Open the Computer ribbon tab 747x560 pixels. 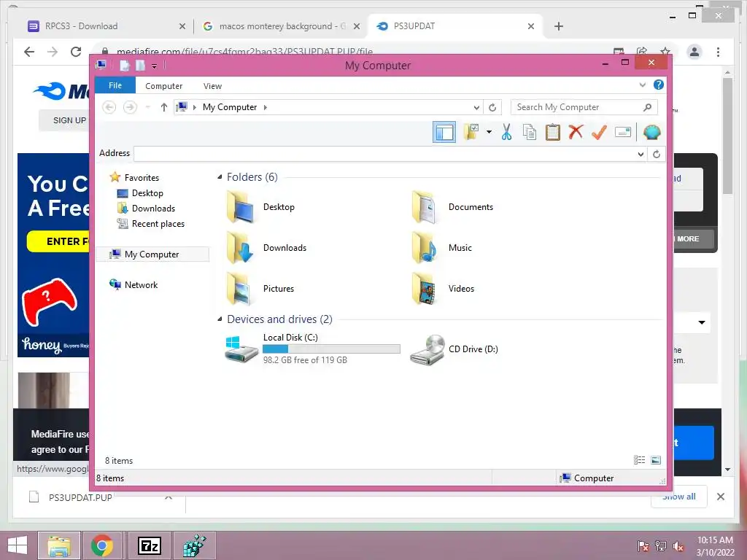pos(164,86)
